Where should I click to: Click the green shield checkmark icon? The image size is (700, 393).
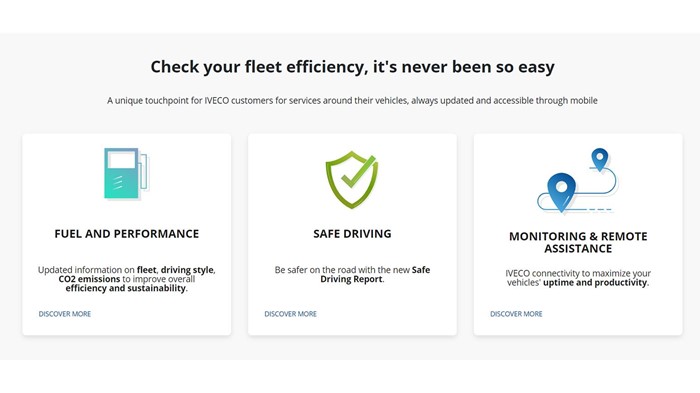pyautogui.click(x=352, y=180)
